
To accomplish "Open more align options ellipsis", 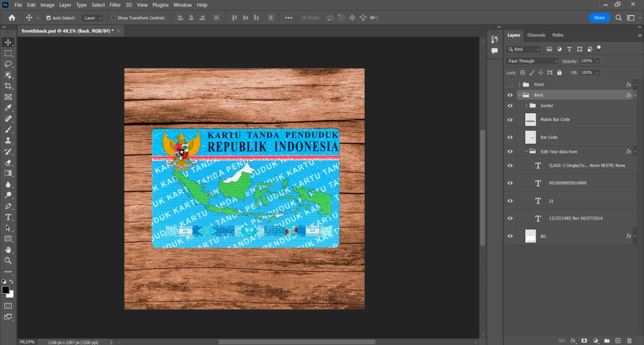I will pos(289,18).
